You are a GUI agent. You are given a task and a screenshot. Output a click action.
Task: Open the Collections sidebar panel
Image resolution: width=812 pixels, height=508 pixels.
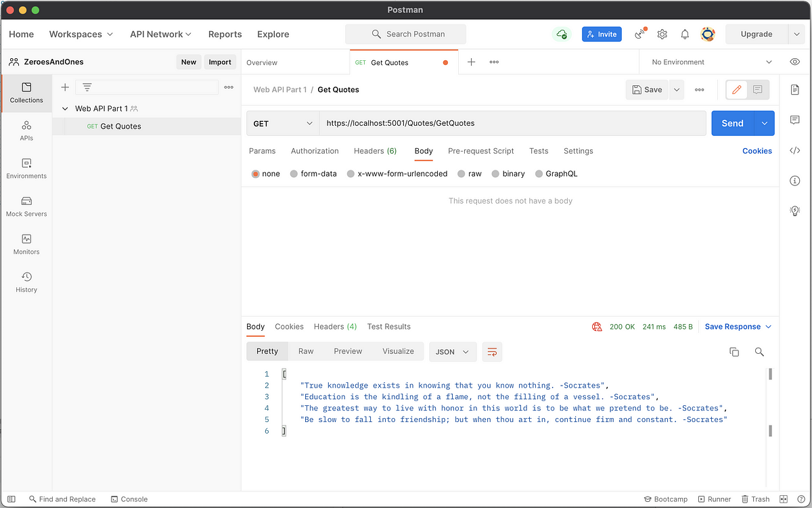(26, 93)
